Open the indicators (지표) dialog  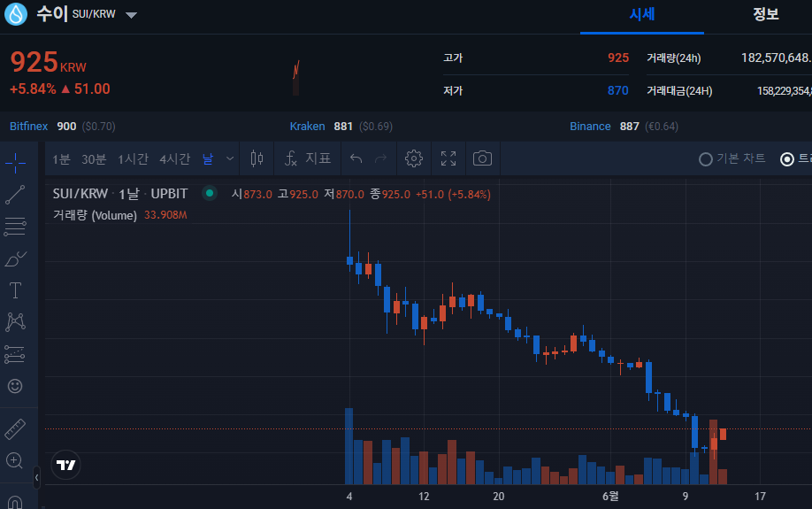coord(308,158)
